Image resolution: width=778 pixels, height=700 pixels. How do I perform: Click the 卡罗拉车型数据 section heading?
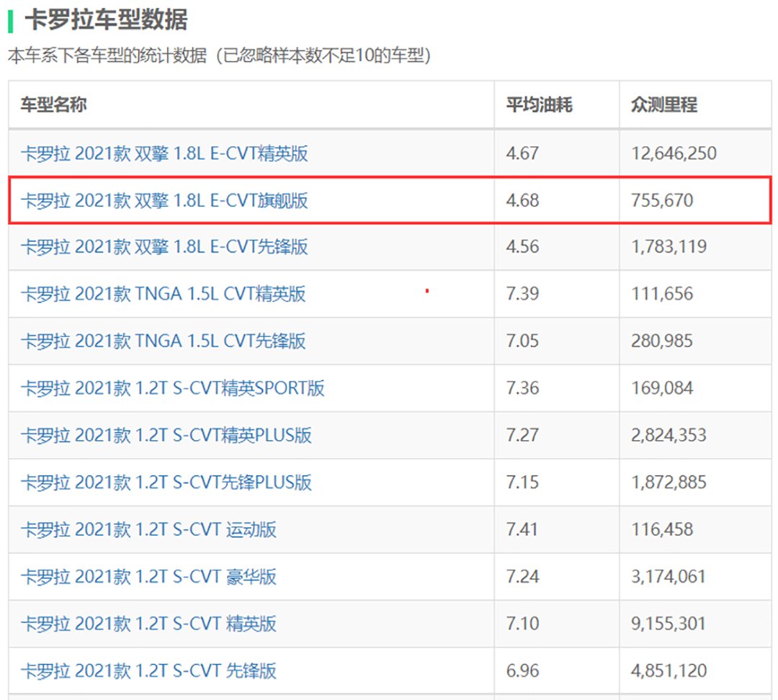(x=106, y=20)
